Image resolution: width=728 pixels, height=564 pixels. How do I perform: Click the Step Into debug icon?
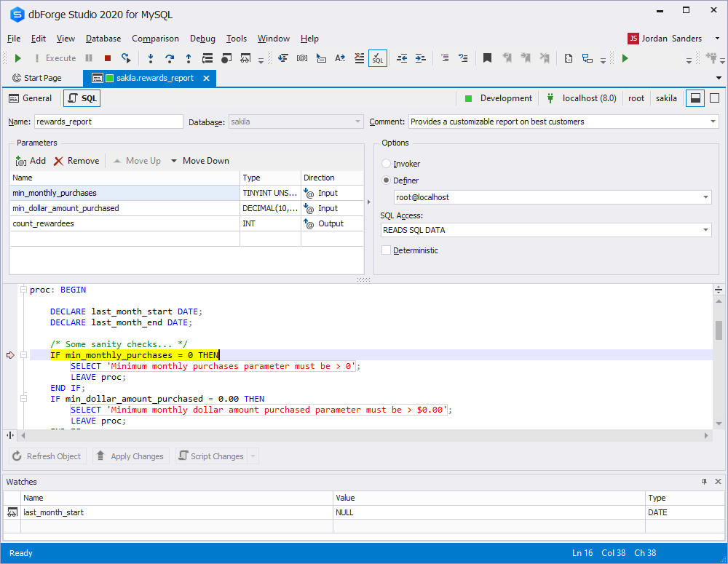pyautogui.click(x=151, y=58)
